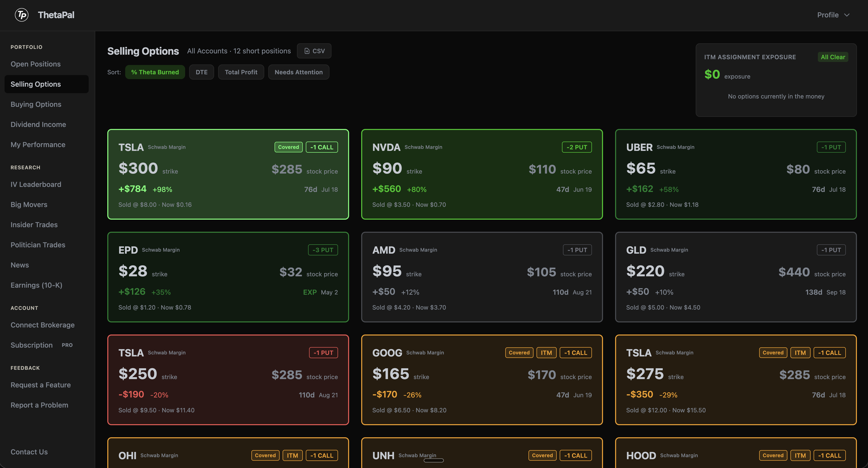Click the All Clear status badge

pyautogui.click(x=833, y=57)
